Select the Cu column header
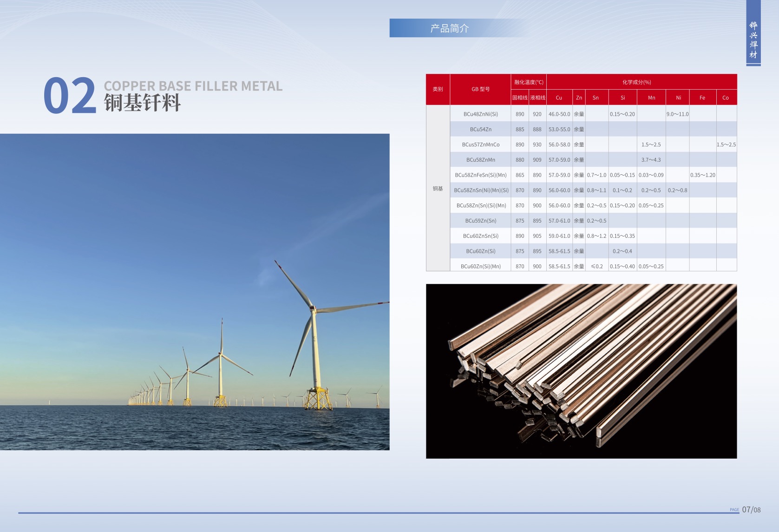779x532 pixels. (x=559, y=98)
